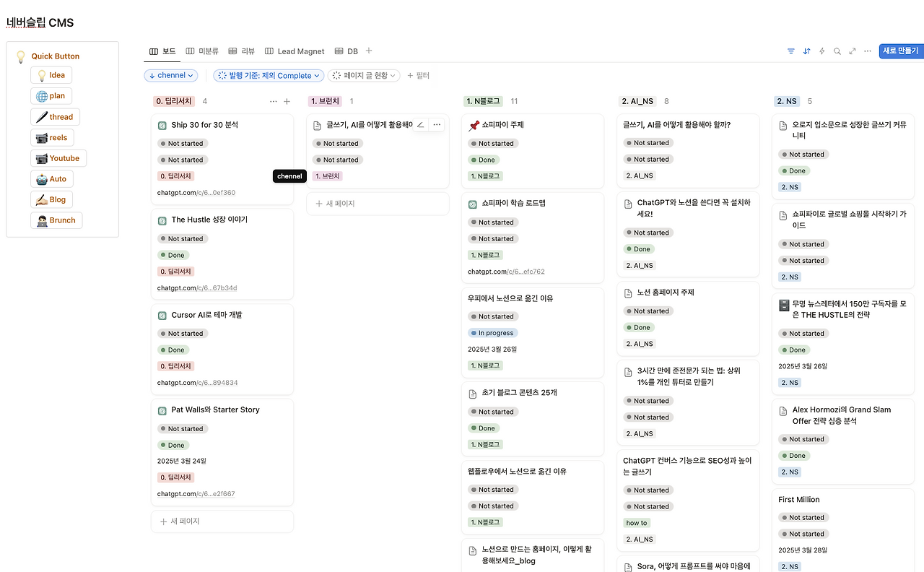
Task: Open the plan quick button
Action: coord(51,95)
